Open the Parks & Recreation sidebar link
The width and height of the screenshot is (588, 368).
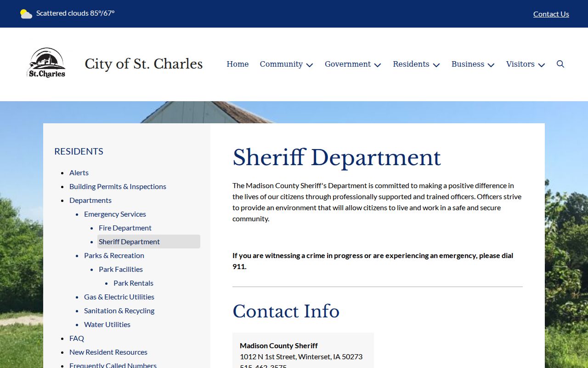[x=114, y=255]
